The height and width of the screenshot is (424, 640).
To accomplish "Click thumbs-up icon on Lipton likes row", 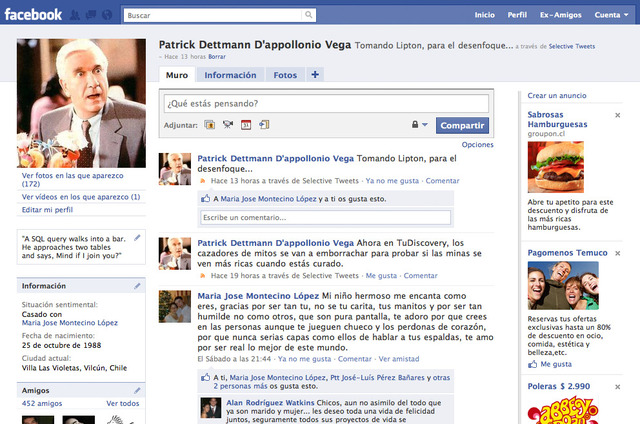I will click(x=205, y=199).
